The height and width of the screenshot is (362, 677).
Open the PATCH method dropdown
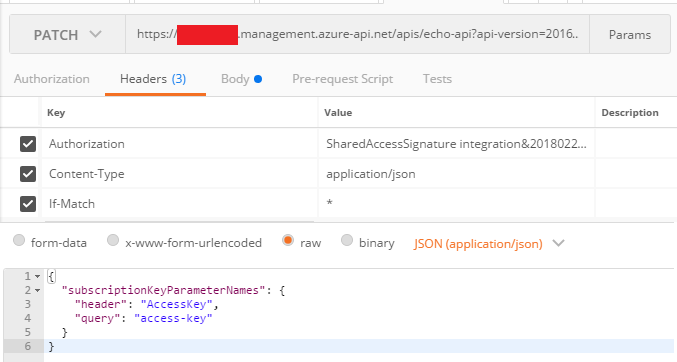[67, 35]
